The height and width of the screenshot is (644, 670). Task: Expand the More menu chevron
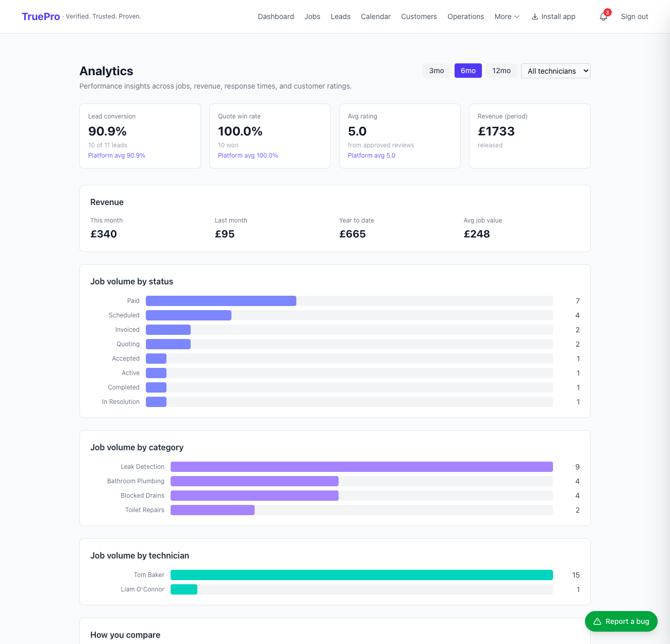517,16
